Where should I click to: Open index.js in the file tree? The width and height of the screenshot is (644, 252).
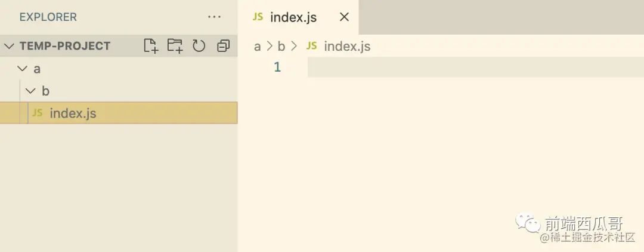pyautogui.click(x=119, y=113)
